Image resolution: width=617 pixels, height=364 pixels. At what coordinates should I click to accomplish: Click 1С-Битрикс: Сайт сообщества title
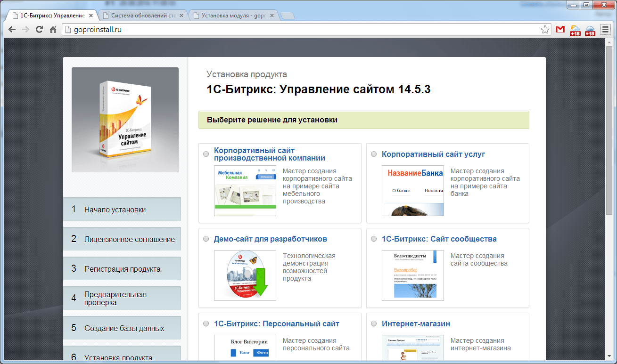(439, 239)
